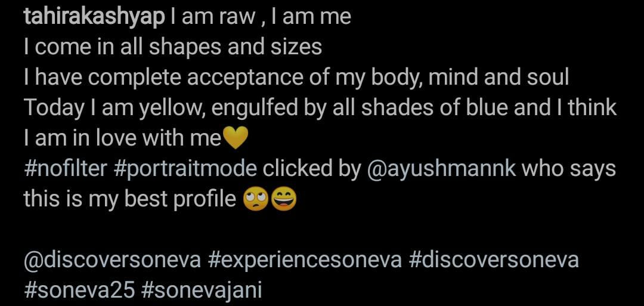The image size is (644, 306).
Task: Open the #nofilter hashtag
Action: [x=66, y=168]
